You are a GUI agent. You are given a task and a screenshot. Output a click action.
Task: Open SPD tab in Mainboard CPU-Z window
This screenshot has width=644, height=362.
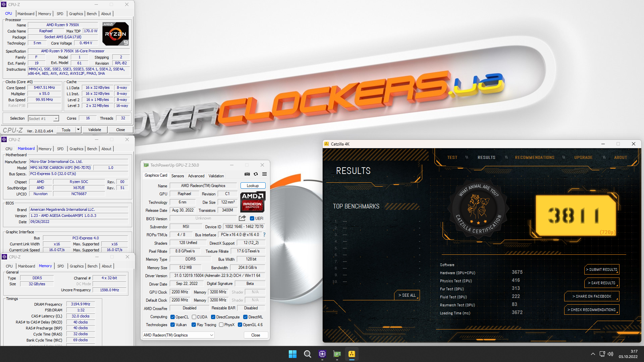(x=60, y=149)
